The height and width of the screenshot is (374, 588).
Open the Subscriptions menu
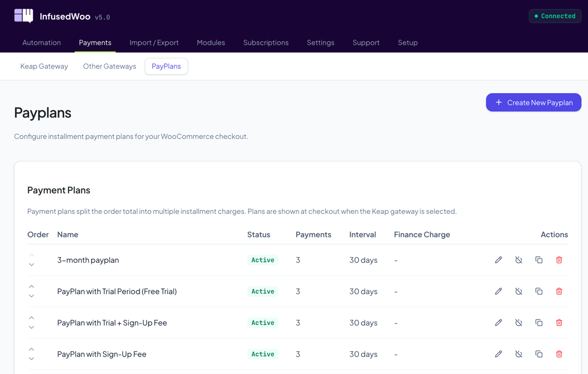click(x=266, y=43)
